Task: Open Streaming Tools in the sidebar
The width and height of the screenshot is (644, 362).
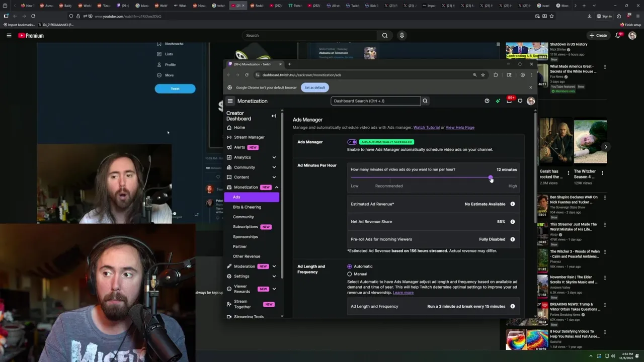Action: (249, 317)
